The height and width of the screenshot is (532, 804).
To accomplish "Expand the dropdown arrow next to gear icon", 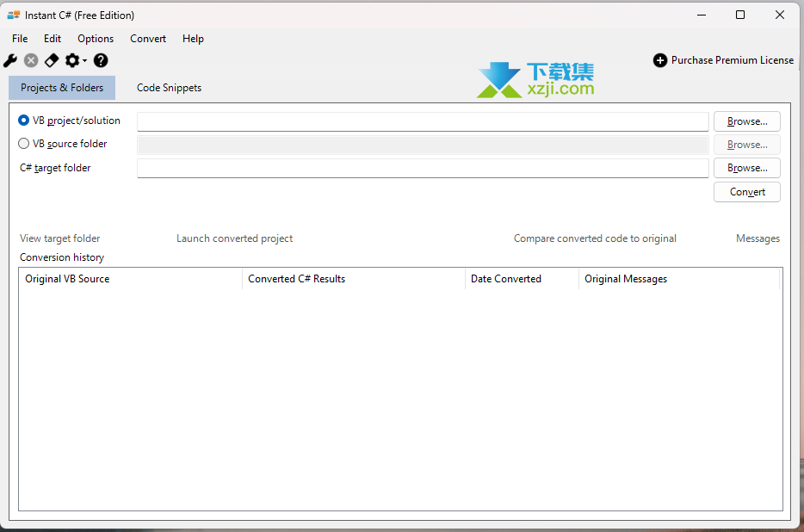I will (84, 61).
